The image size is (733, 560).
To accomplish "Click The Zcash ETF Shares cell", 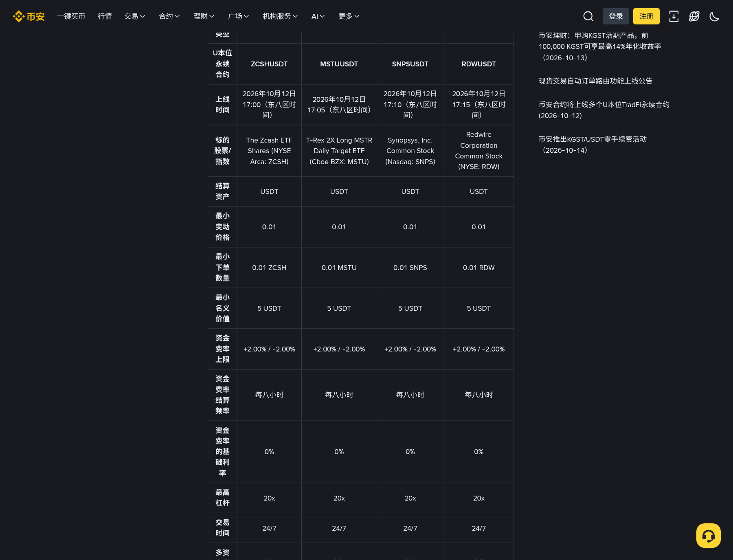I will coord(269,151).
